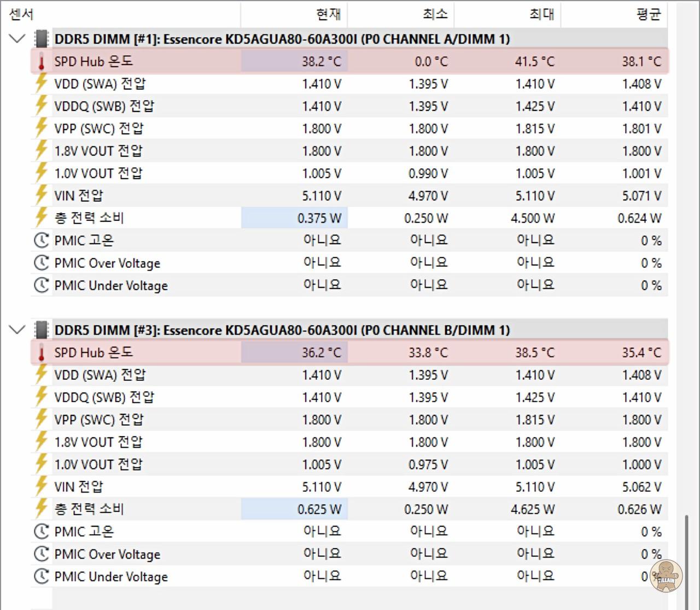Select the DDR5 DIMM [#1] CHANNEL A/DIMM 1 group title
700x610 pixels.
[x=282, y=39]
